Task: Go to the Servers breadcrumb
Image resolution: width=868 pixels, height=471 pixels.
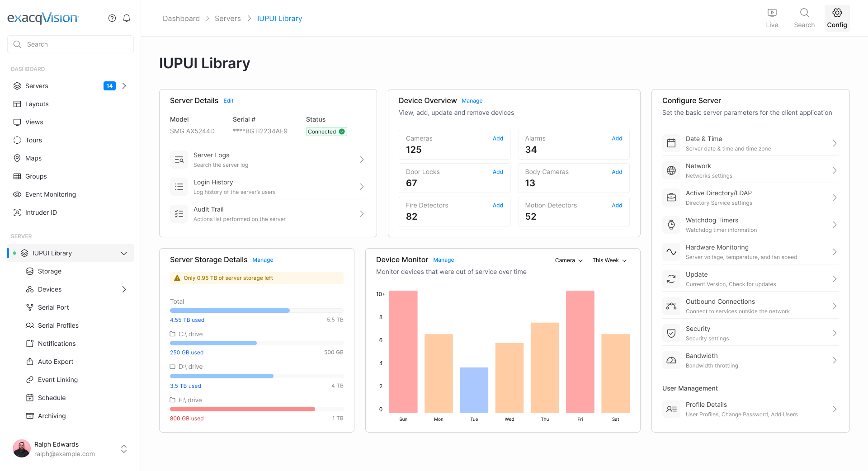Action: 228,19
